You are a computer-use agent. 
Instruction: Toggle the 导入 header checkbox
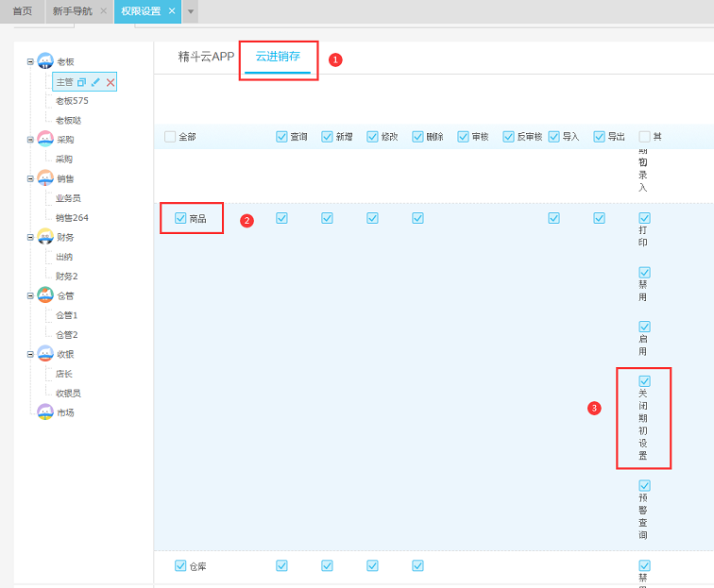pos(553,137)
